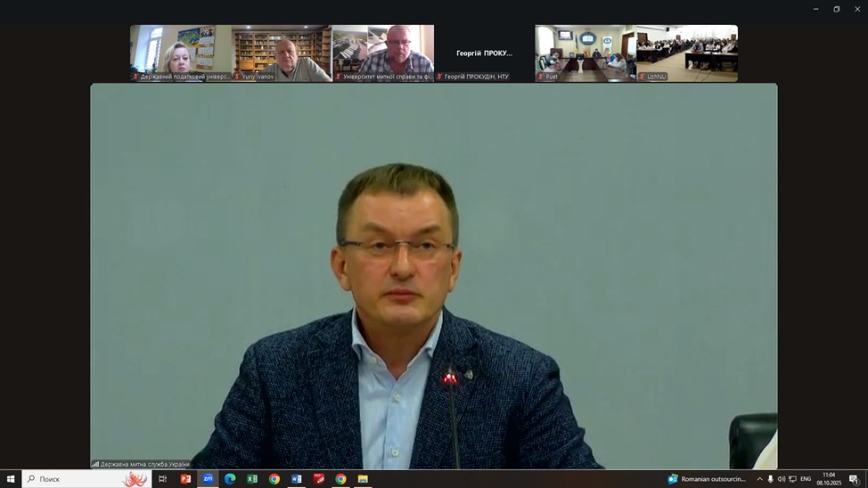This screenshot has height=488, width=868.
Task: Click the system tray volume icon
Action: coord(782,479)
